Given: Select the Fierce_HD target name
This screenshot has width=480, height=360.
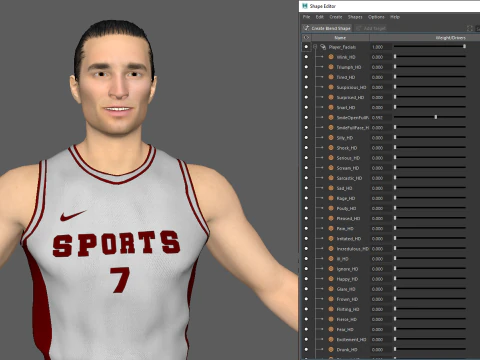Looking at the screenshot, I should point(347,319).
